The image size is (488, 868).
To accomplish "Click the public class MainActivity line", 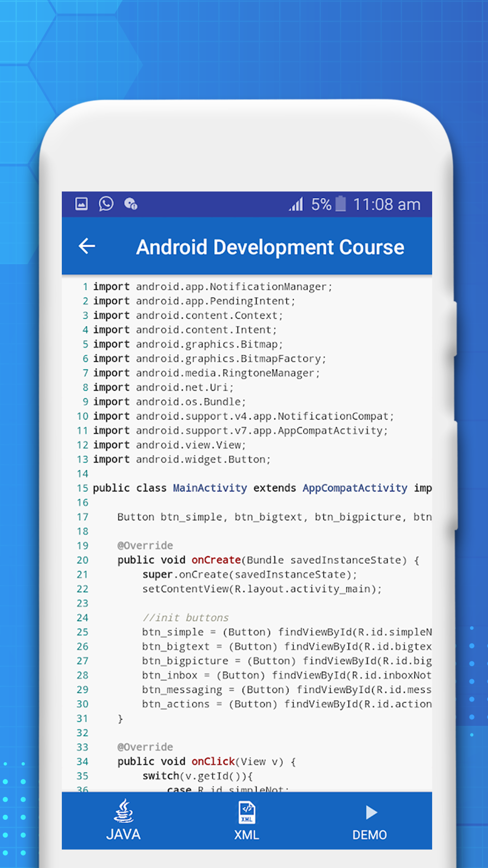I will pos(262,488).
